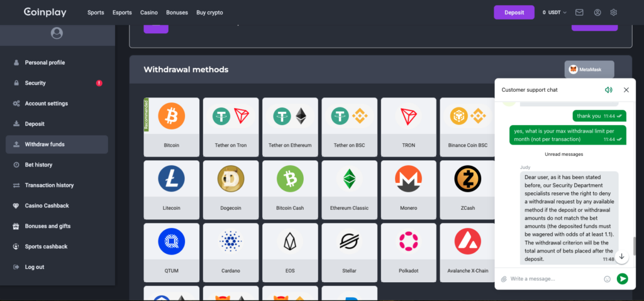Jump to latest chat message arrow
Screen dimensions: 644x301
621,256
